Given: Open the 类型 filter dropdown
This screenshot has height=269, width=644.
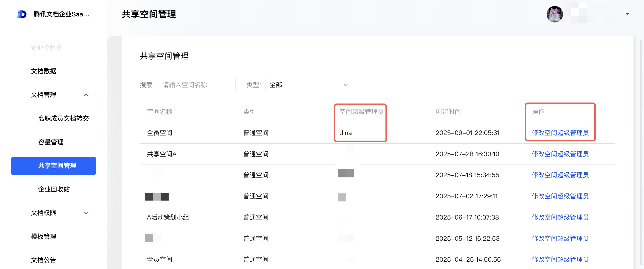Looking at the screenshot, I should click(x=309, y=85).
